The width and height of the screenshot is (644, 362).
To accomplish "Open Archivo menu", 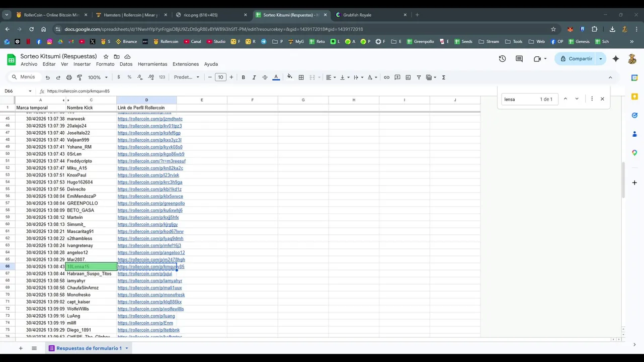I will 29,64.
